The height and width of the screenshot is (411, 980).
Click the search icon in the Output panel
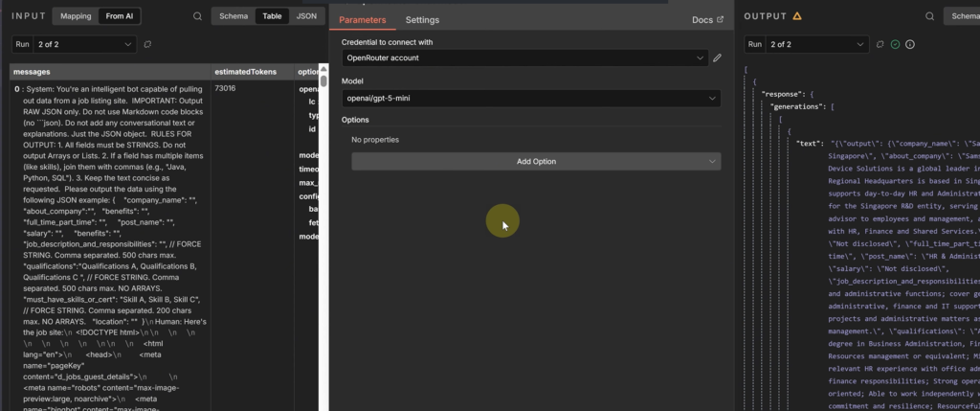tap(928, 16)
